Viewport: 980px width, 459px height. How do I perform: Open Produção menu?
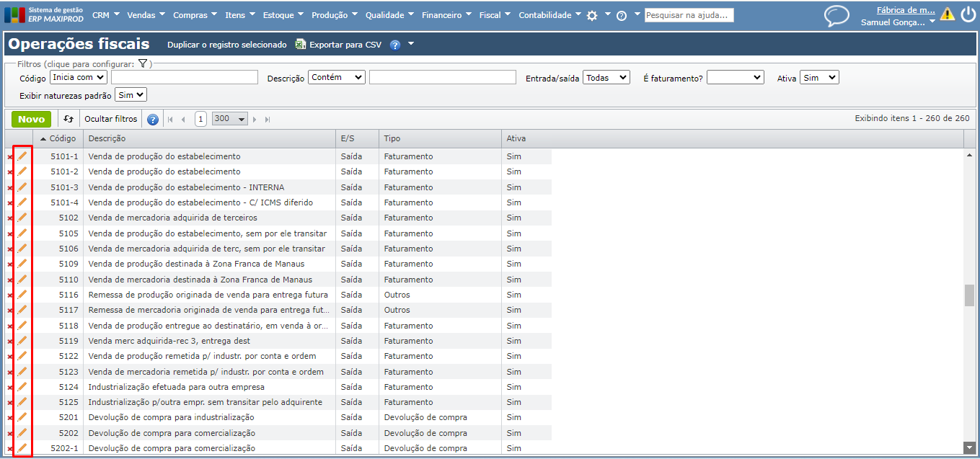click(x=335, y=15)
